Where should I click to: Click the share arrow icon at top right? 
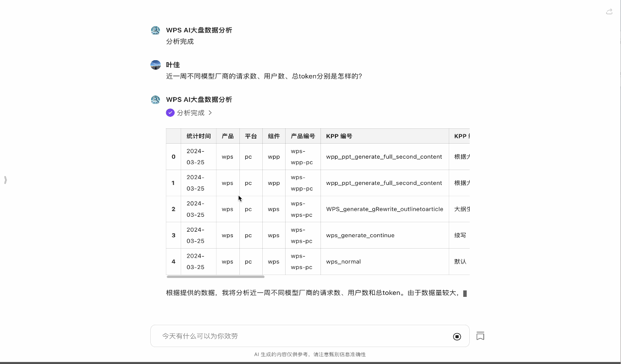coord(609,11)
